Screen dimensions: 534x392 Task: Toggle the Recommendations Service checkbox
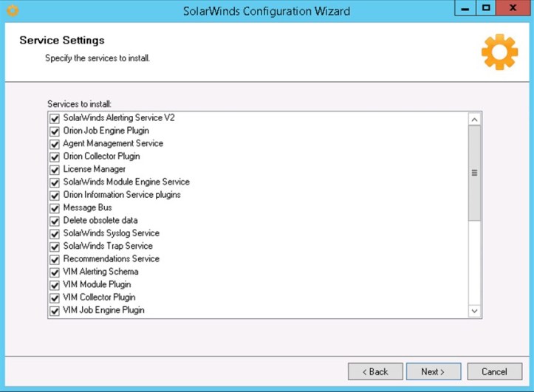tap(54, 259)
